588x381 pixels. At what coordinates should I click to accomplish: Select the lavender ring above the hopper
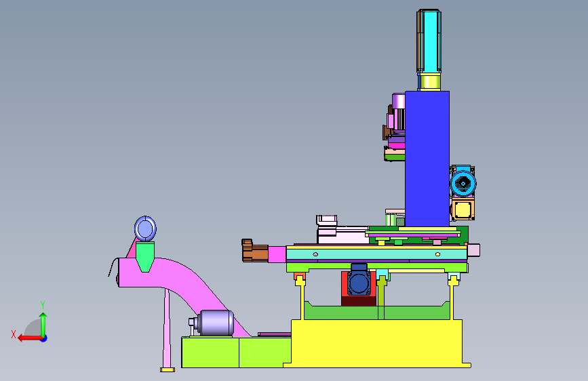(145, 228)
